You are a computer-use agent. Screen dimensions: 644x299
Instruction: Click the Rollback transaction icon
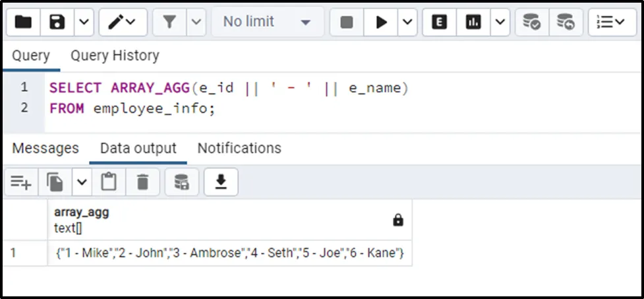(565, 22)
